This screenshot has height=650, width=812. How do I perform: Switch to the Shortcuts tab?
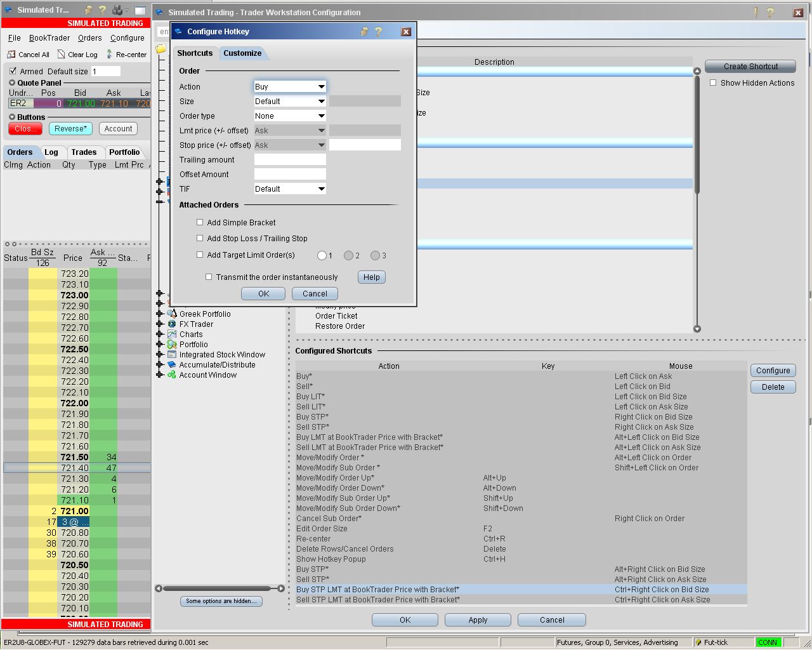195,53
